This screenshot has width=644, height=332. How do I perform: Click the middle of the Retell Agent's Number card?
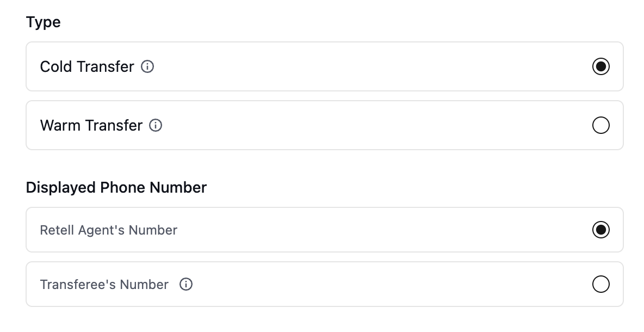point(325,230)
